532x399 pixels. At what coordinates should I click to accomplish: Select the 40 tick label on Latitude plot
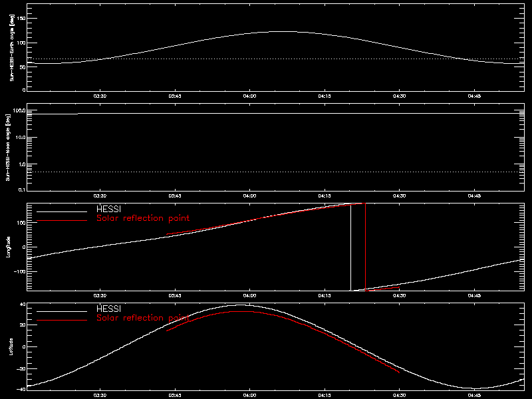(23, 305)
